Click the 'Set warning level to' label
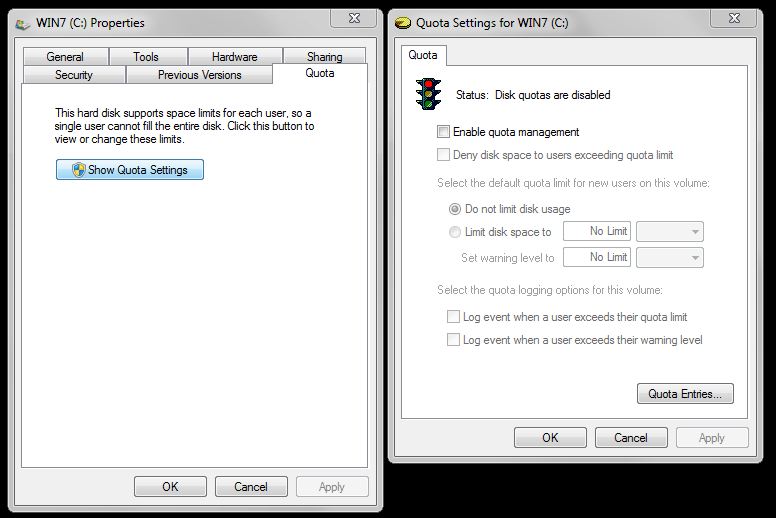This screenshot has width=776, height=518. [507, 258]
